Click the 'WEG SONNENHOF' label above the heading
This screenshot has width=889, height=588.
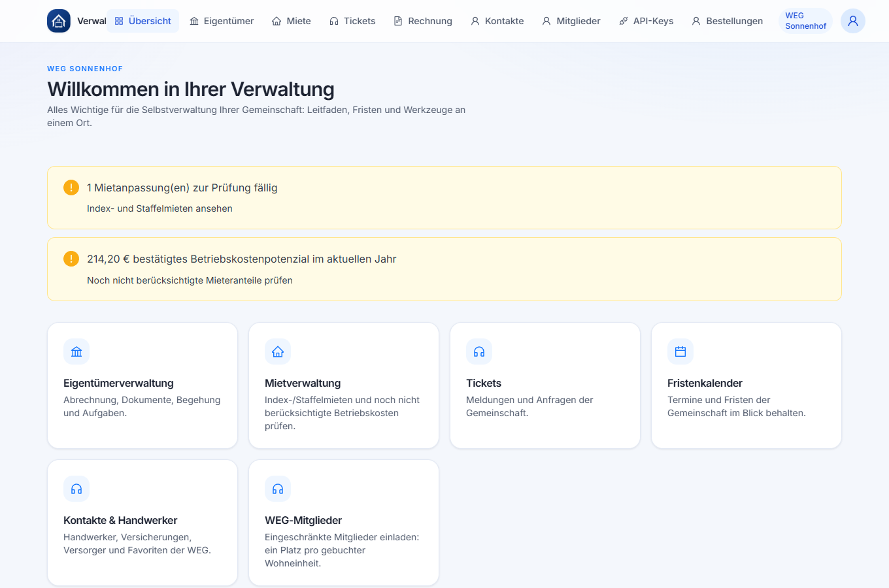(x=85, y=69)
